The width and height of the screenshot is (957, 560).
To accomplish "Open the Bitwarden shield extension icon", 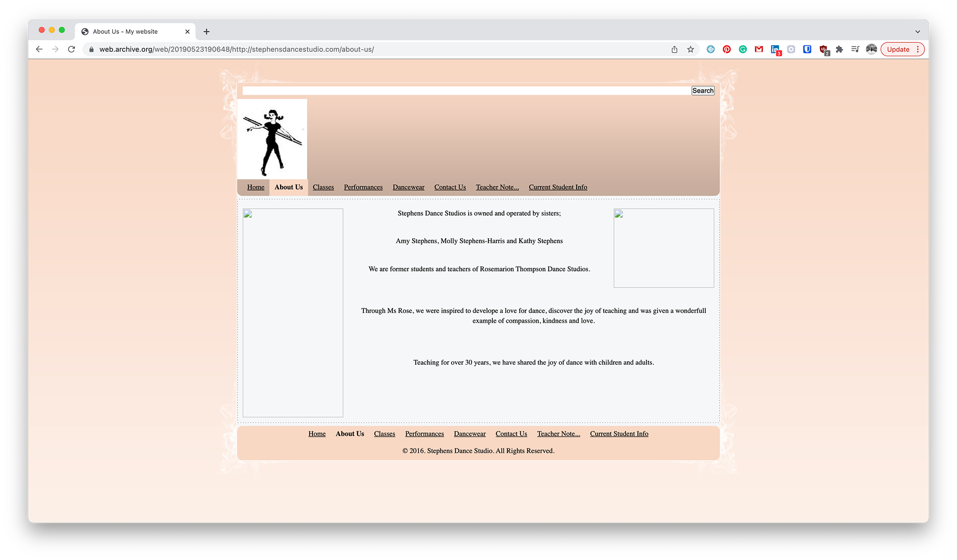I will coord(807,49).
